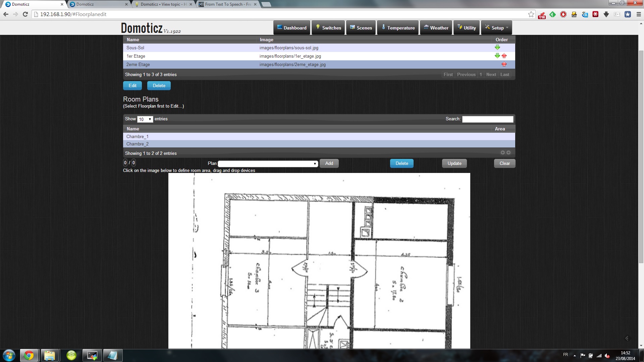Image resolution: width=644 pixels, height=362 pixels.
Task: Click the Edit button for floorplan
Action: (x=133, y=85)
